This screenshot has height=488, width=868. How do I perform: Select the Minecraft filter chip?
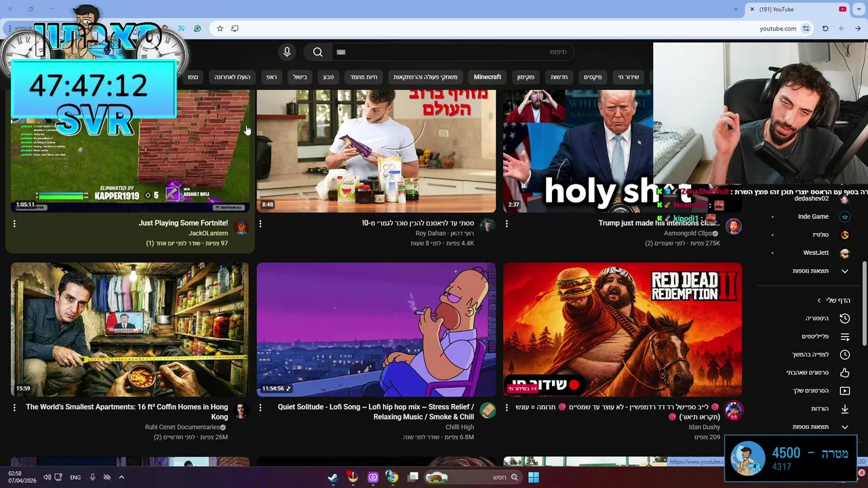(488, 77)
